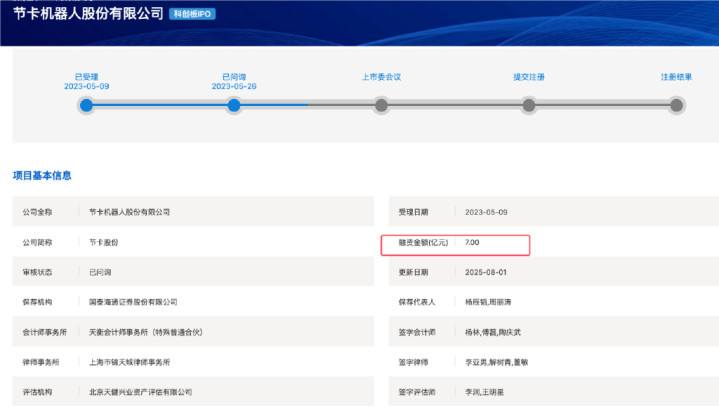Click the 融资金额(亿元) field label

click(423, 242)
